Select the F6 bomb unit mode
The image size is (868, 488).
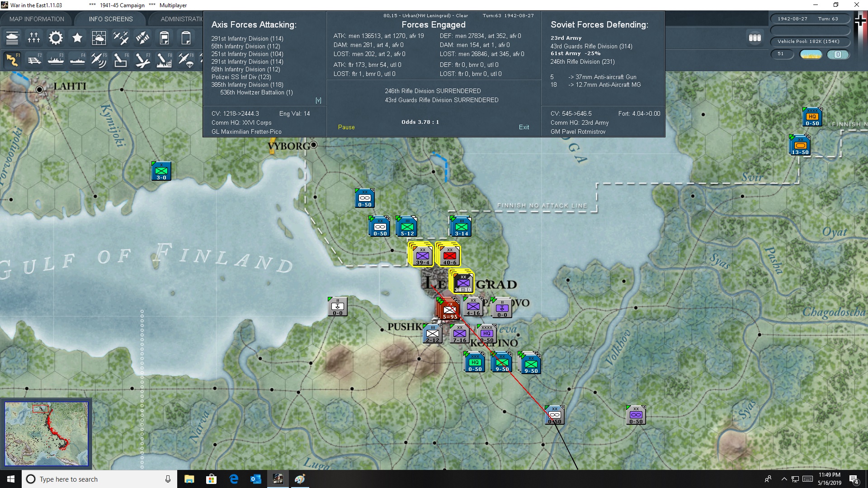click(x=121, y=60)
